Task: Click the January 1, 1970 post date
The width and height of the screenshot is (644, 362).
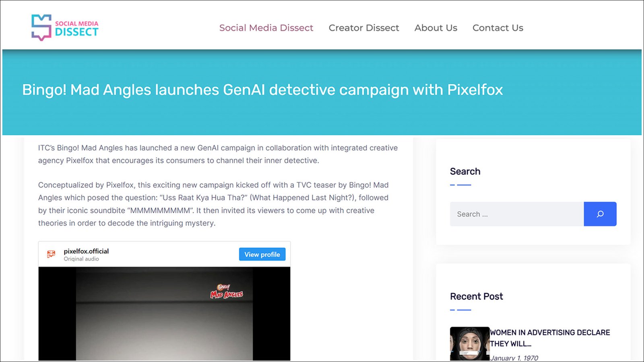Action: click(514, 358)
